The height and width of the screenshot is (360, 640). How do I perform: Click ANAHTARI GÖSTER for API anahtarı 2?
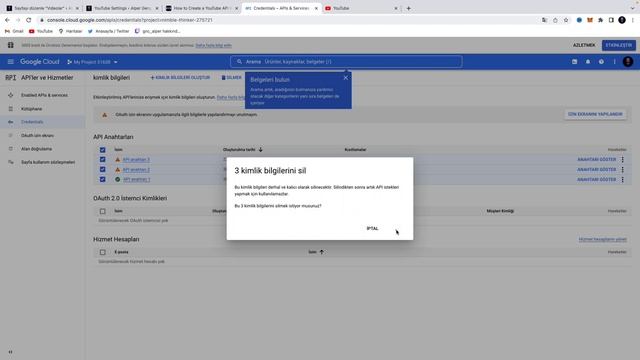click(x=596, y=169)
